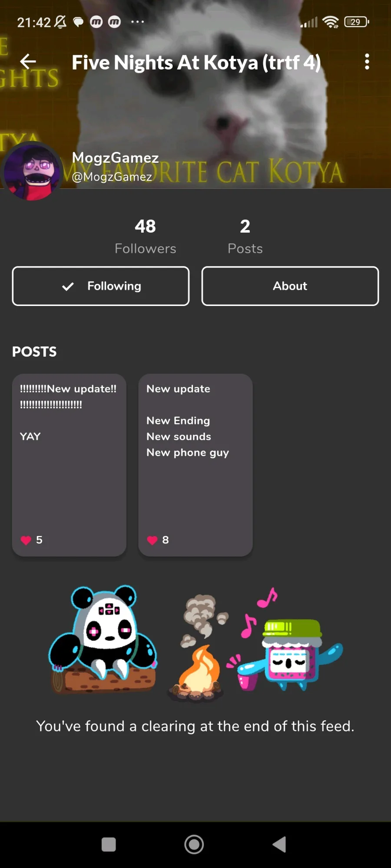391x868 pixels.
Task: Tap the 48 Followers count
Action: point(146,237)
